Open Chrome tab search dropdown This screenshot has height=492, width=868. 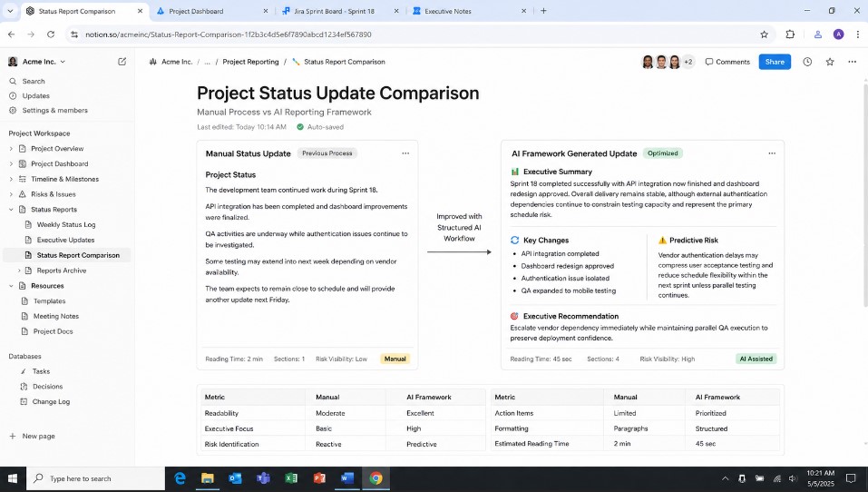tap(10, 11)
